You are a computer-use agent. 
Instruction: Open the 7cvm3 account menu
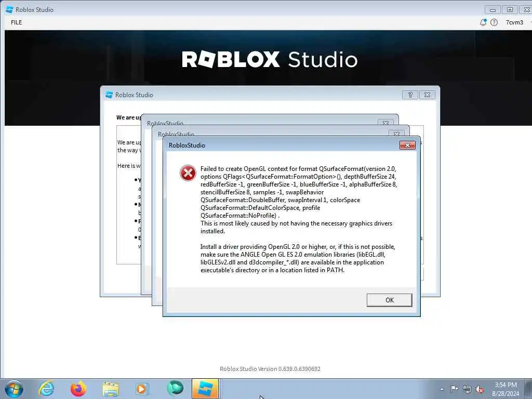[514, 22]
